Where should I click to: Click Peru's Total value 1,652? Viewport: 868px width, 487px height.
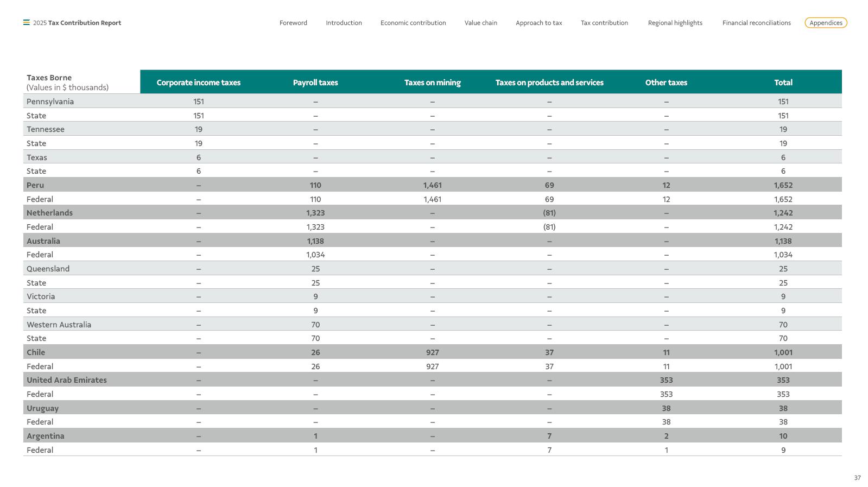(783, 185)
